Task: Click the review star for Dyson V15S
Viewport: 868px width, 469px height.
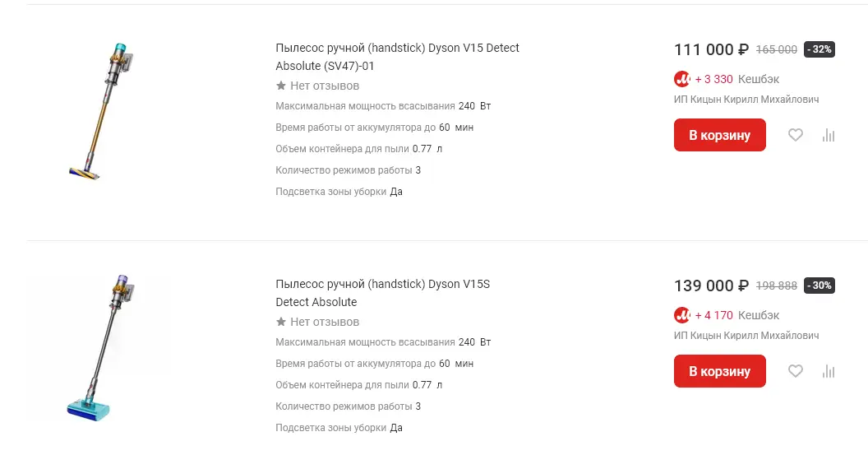Action: coord(281,322)
